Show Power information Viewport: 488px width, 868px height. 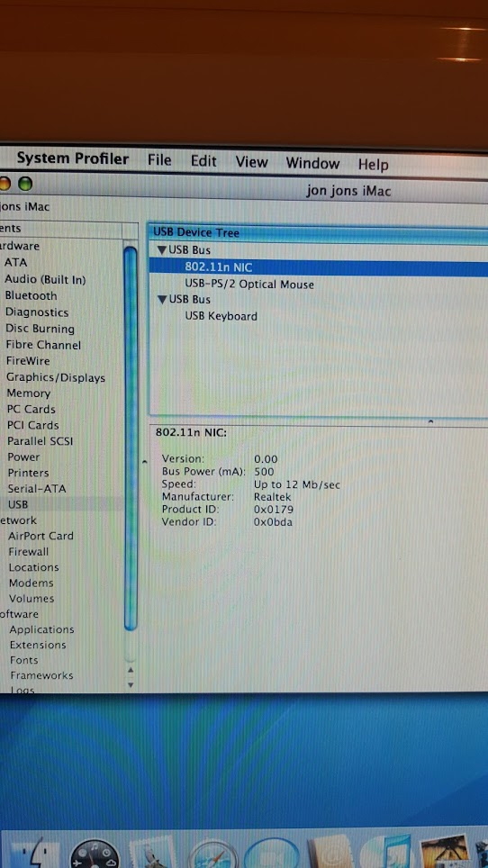tap(23, 457)
